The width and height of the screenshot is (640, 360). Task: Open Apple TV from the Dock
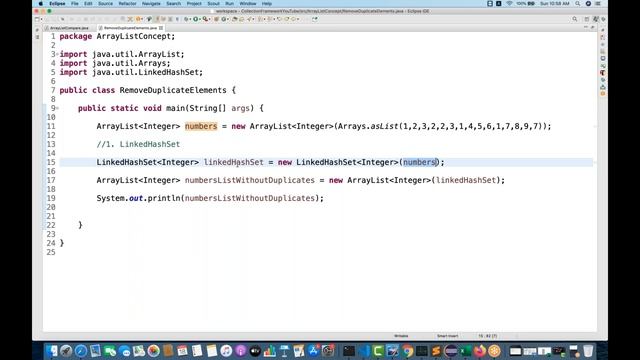(x=255, y=351)
